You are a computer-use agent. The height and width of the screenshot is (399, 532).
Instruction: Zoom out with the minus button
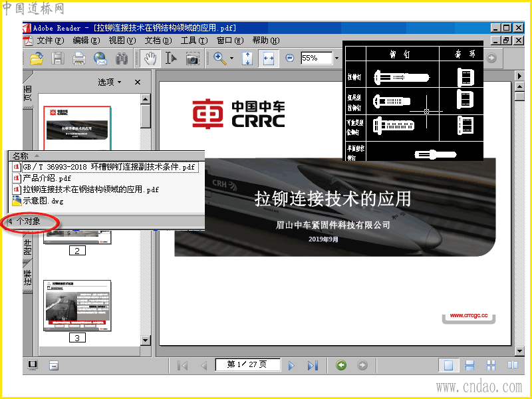click(289, 58)
